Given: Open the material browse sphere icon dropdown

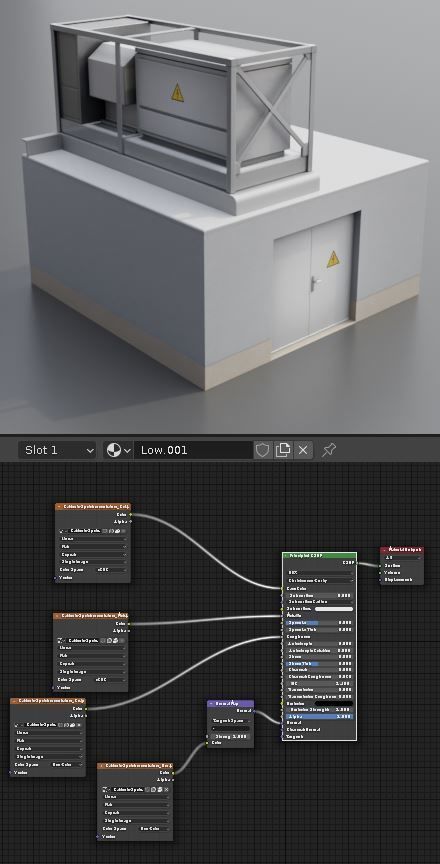Looking at the screenshot, I should 118,450.
